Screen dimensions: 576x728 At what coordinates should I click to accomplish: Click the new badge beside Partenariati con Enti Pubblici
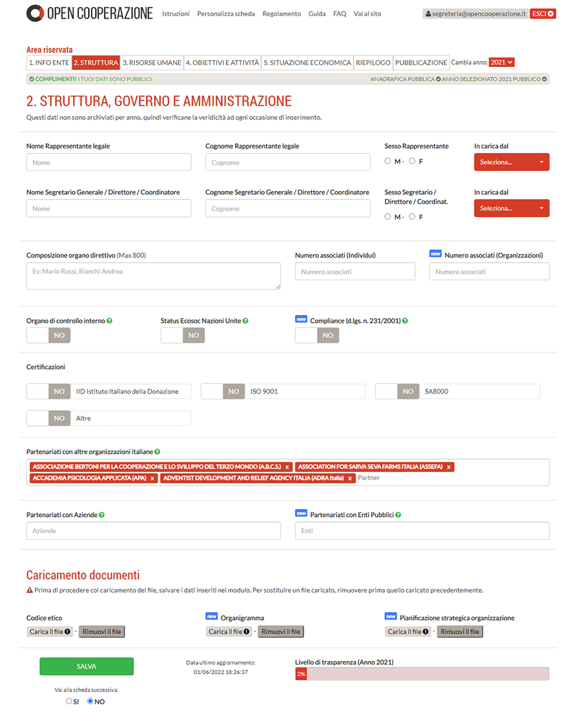[302, 513]
